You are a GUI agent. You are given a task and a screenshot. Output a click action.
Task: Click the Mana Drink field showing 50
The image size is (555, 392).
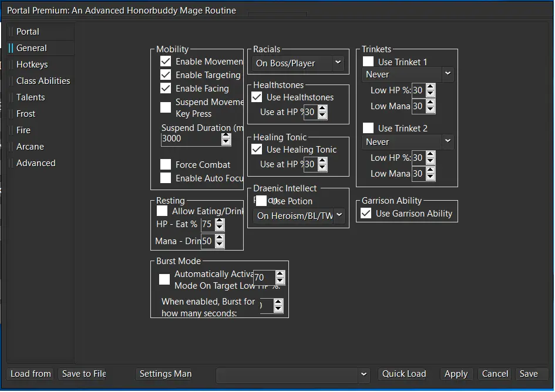point(208,241)
